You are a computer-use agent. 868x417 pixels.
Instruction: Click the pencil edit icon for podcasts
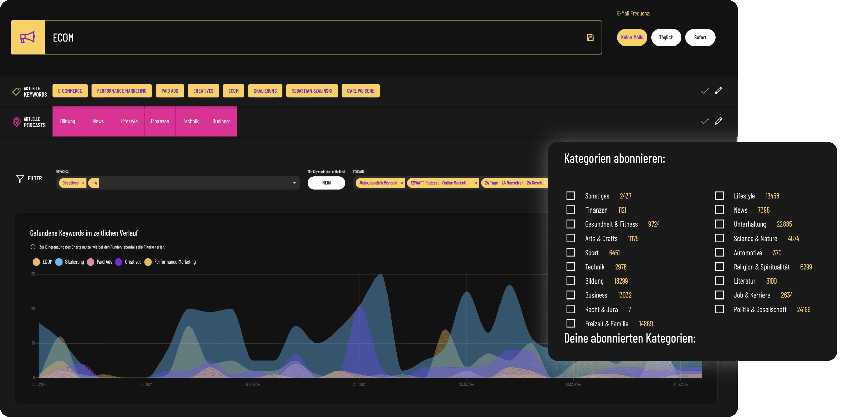click(718, 121)
